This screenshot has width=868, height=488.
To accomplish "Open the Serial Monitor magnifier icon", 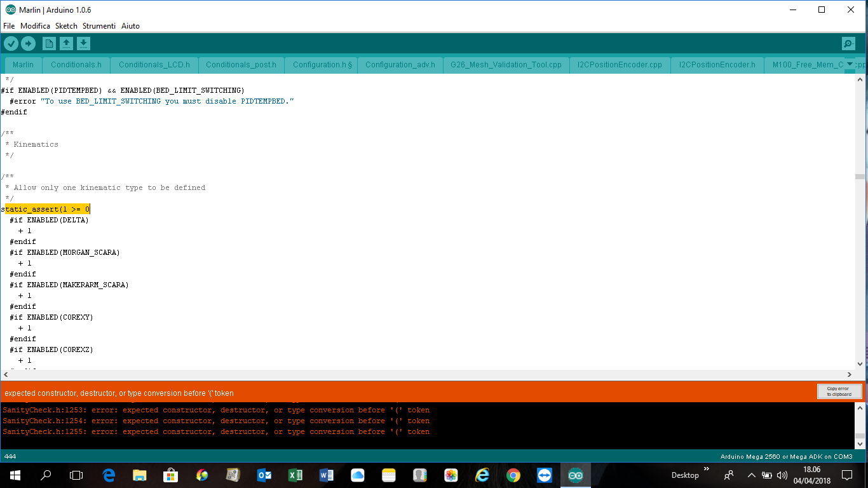I will [848, 43].
